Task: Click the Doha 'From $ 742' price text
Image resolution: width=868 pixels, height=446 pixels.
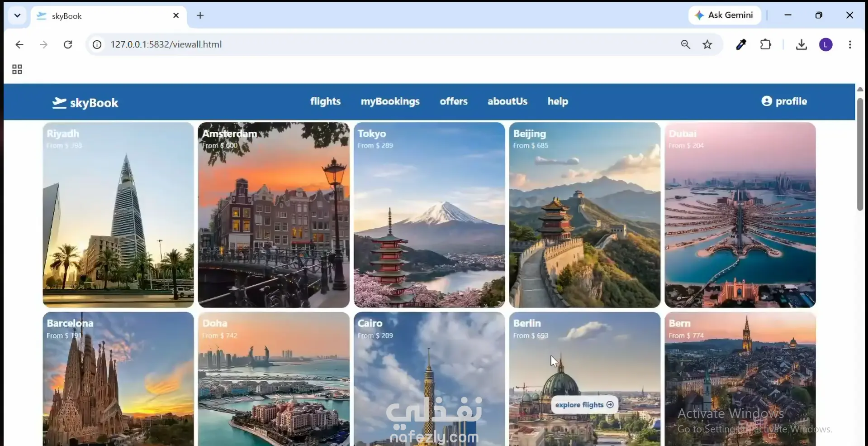Action: click(x=220, y=336)
